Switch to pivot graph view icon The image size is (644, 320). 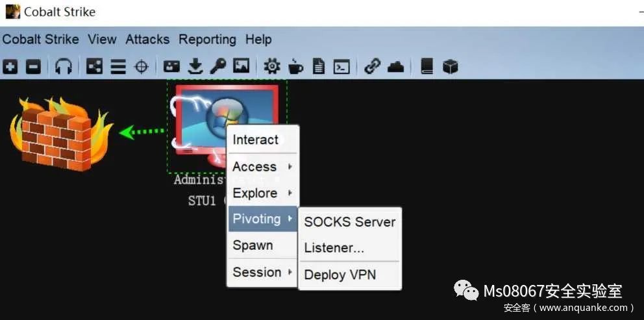click(x=95, y=66)
